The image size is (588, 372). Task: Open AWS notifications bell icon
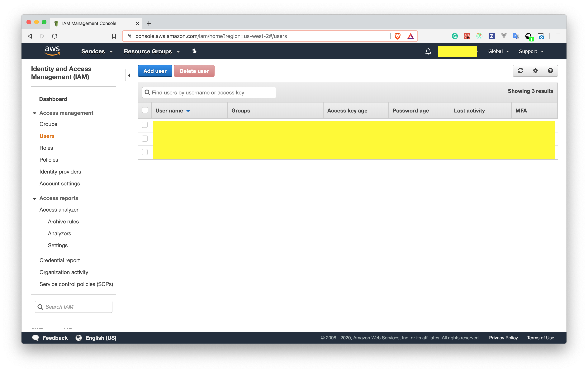tap(428, 51)
